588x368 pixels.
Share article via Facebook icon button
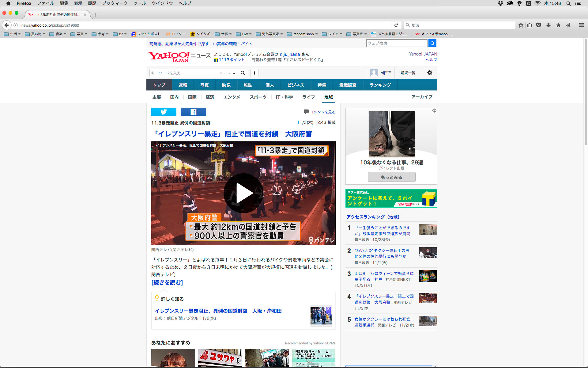click(193, 112)
